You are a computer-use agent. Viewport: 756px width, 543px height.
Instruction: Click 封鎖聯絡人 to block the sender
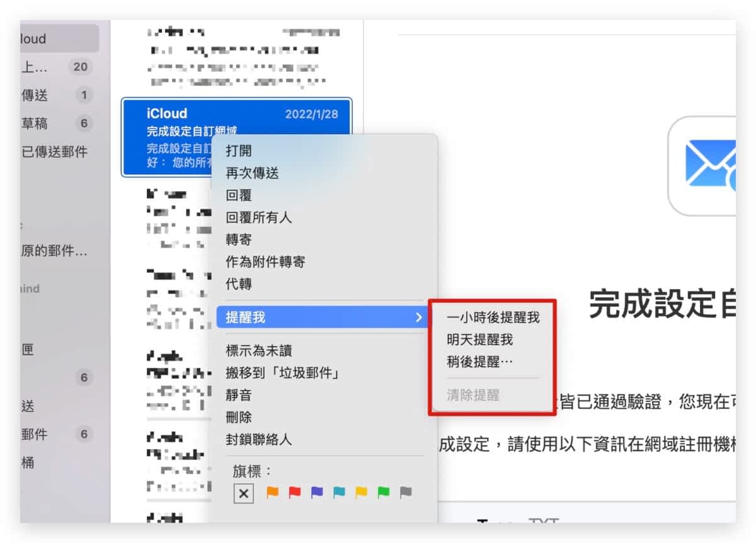(259, 440)
